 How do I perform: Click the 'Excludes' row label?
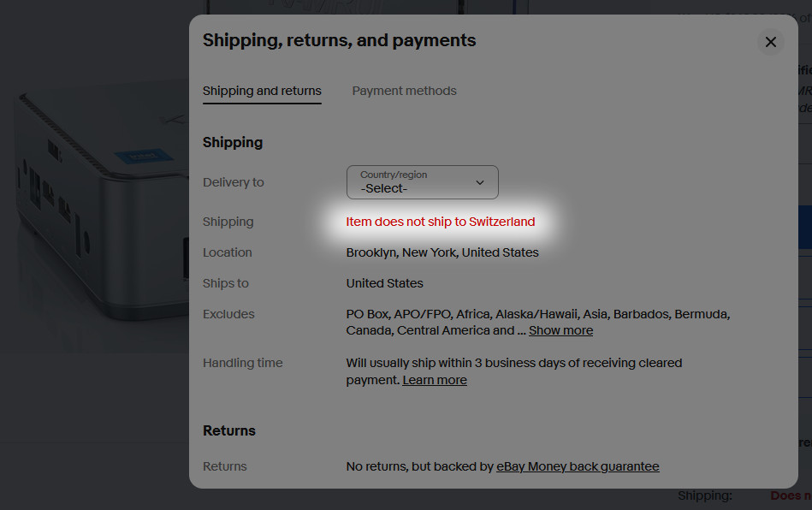pos(228,314)
